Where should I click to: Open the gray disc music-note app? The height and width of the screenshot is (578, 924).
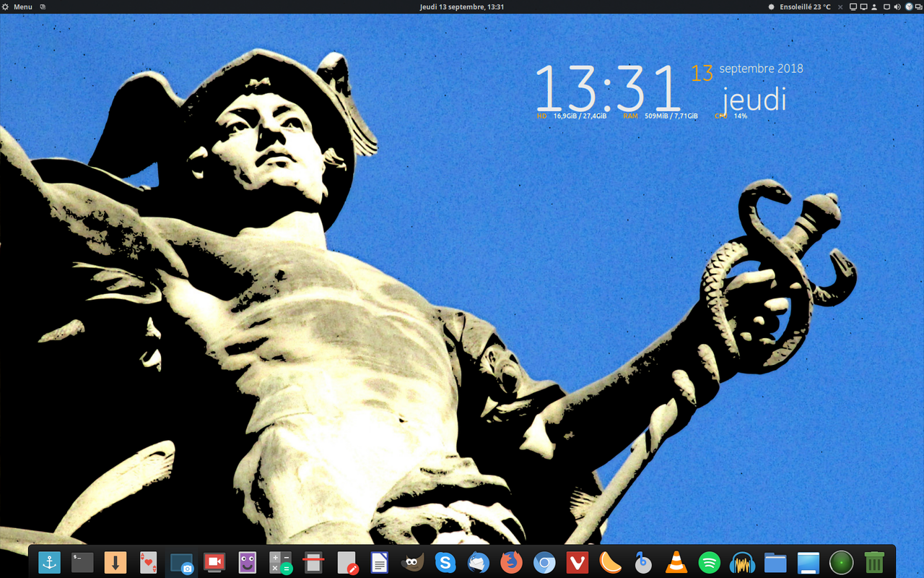click(643, 562)
